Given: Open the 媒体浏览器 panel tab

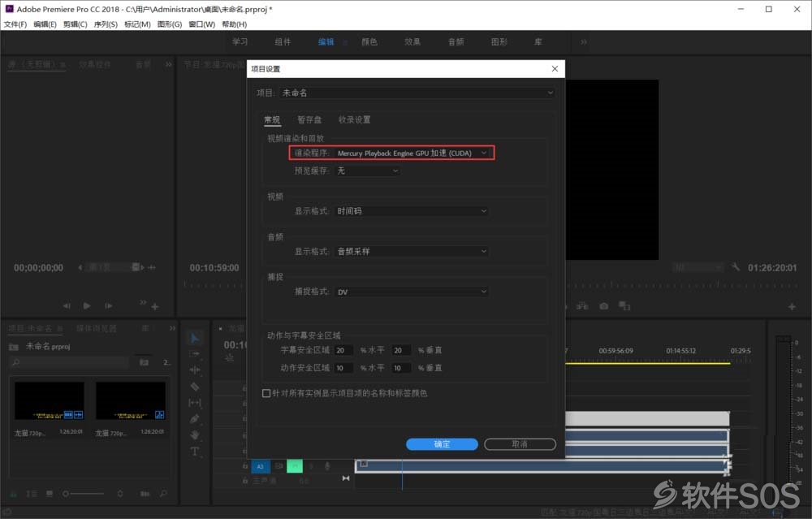Looking at the screenshot, I should coord(97,328).
